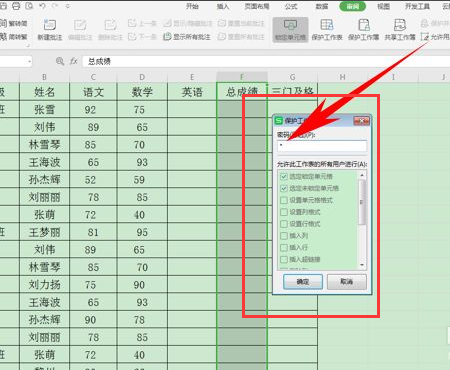This screenshot has width=450, height=370.
Task: Open Print Preview from quick access toolbar
Action: [29, 6]
